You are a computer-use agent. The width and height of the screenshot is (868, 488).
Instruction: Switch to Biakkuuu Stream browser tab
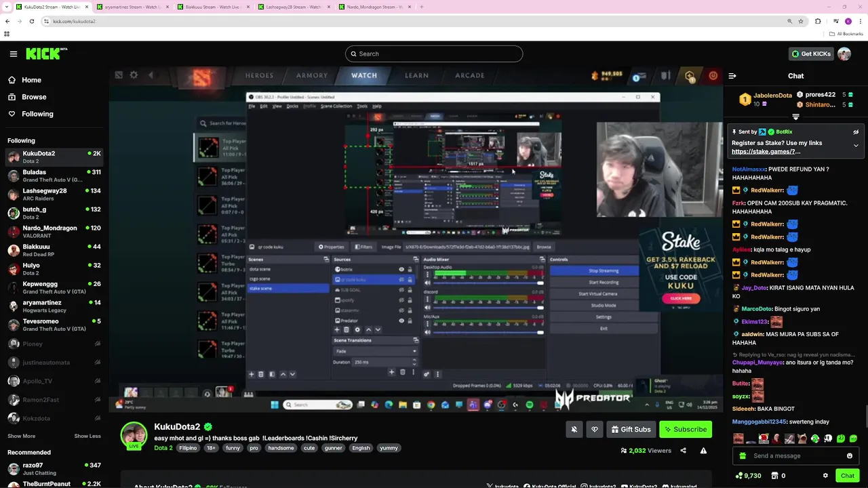pos(212,7)
